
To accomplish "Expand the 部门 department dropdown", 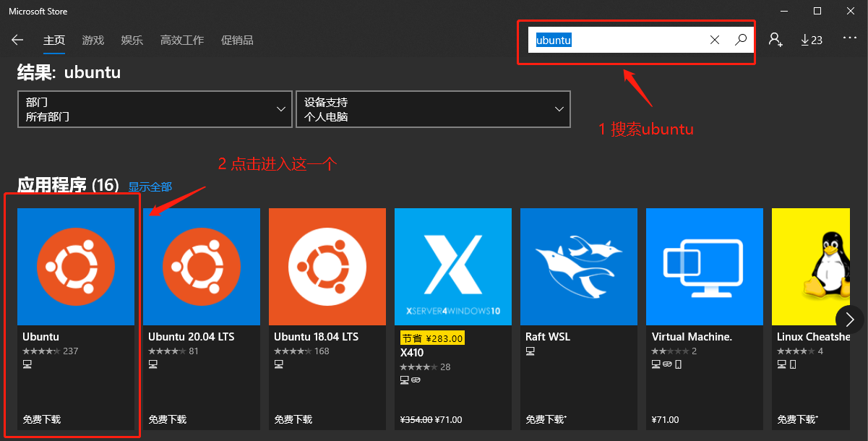I will [155, 109].
